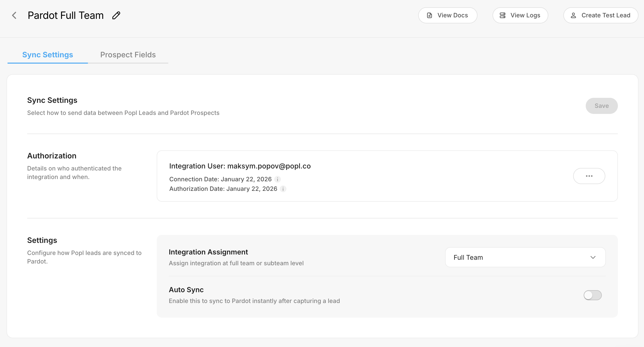Click the View Logs button label
Image resolution: width=644 pixels, height=347 pixels.
525,15
